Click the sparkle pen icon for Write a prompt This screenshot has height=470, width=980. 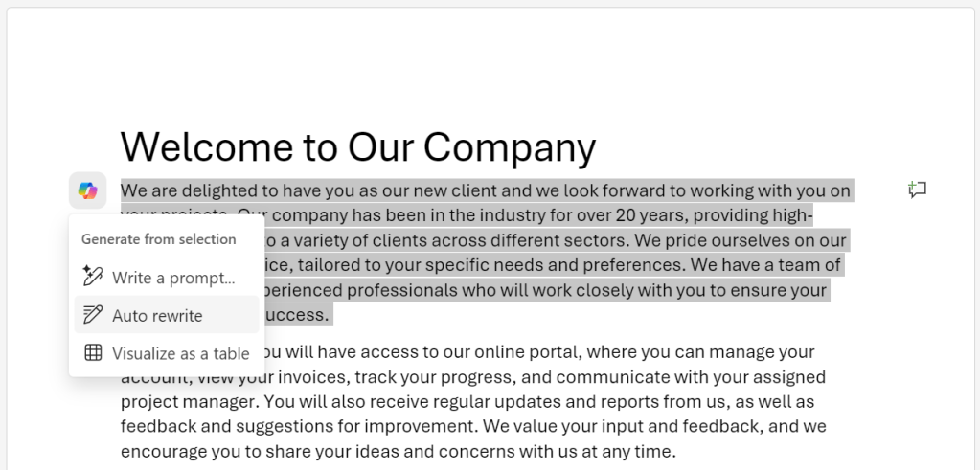[93, 276]
